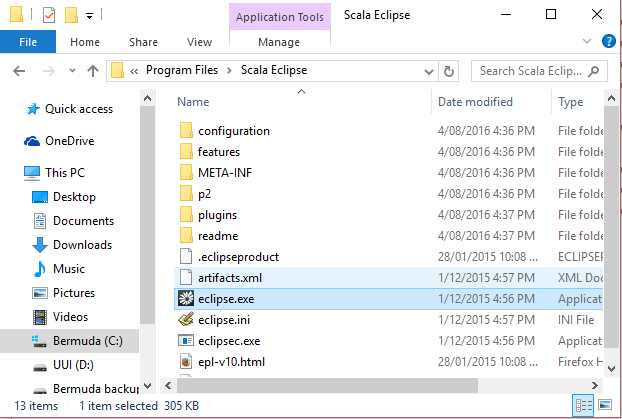Click the configuration folder icon
622x419 pixels.
point(186,131)
